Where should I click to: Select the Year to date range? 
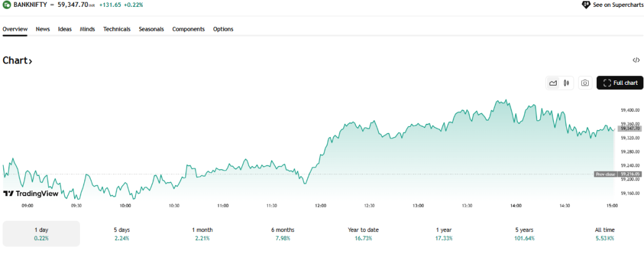click(x=363, y=234)
